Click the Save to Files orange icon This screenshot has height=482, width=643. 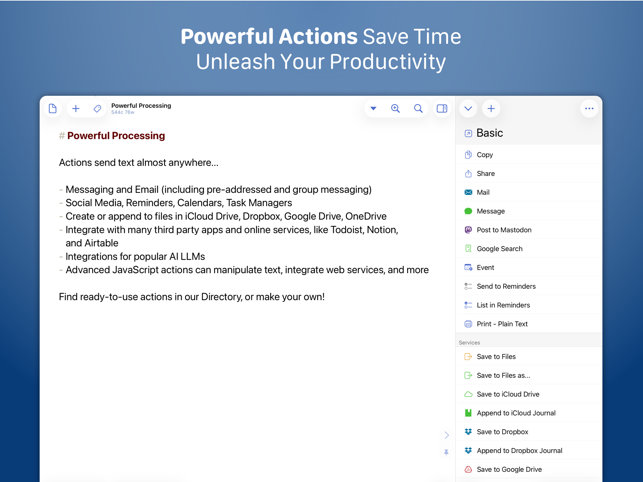[468, 356]
